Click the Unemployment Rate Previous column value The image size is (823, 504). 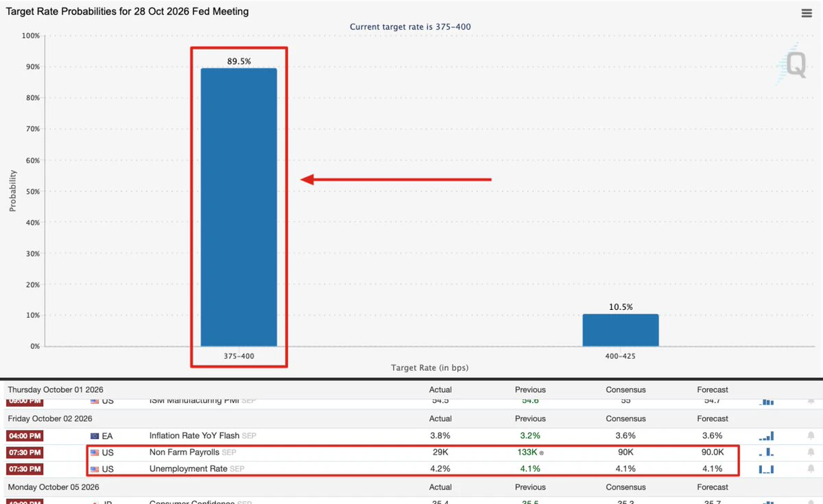530,469
